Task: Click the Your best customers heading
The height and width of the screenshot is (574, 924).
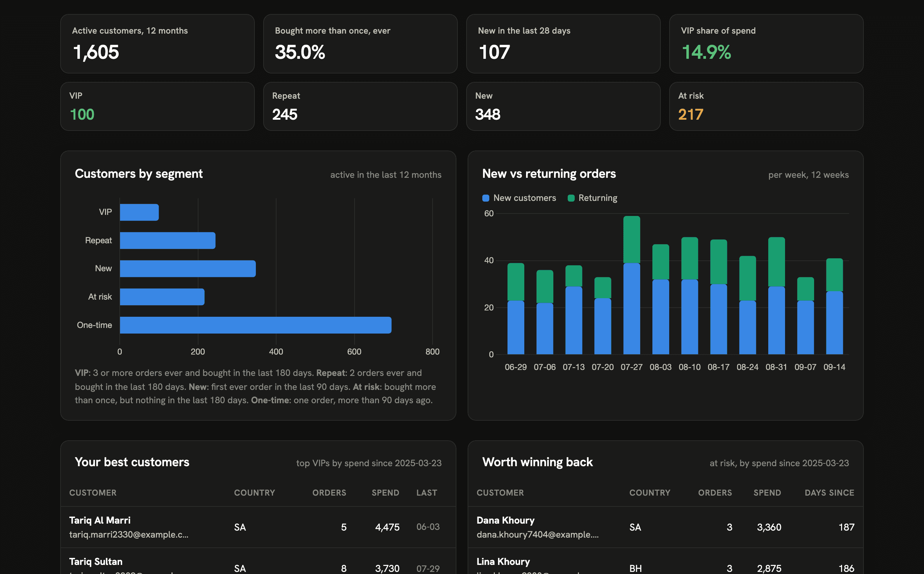Action: click(132, 462)
